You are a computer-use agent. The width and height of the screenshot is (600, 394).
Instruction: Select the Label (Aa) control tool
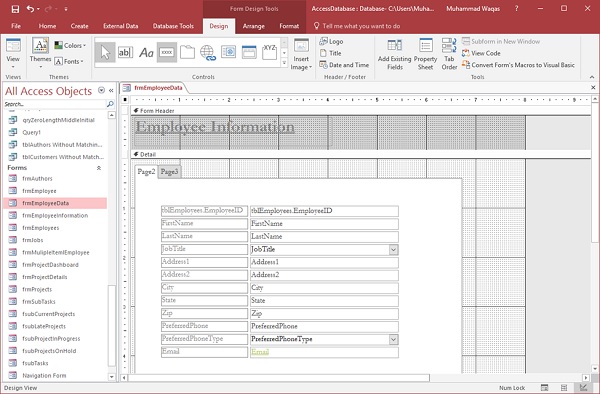pos(146,52)
